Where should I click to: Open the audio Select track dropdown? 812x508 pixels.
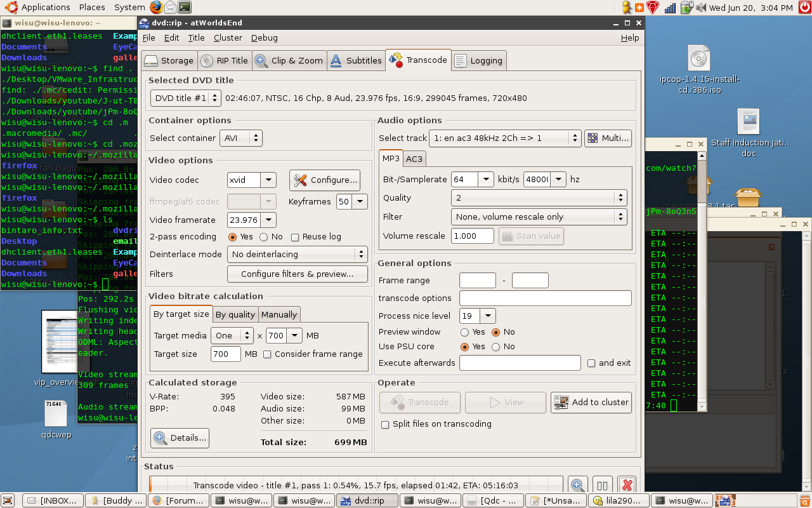point(505,138)
